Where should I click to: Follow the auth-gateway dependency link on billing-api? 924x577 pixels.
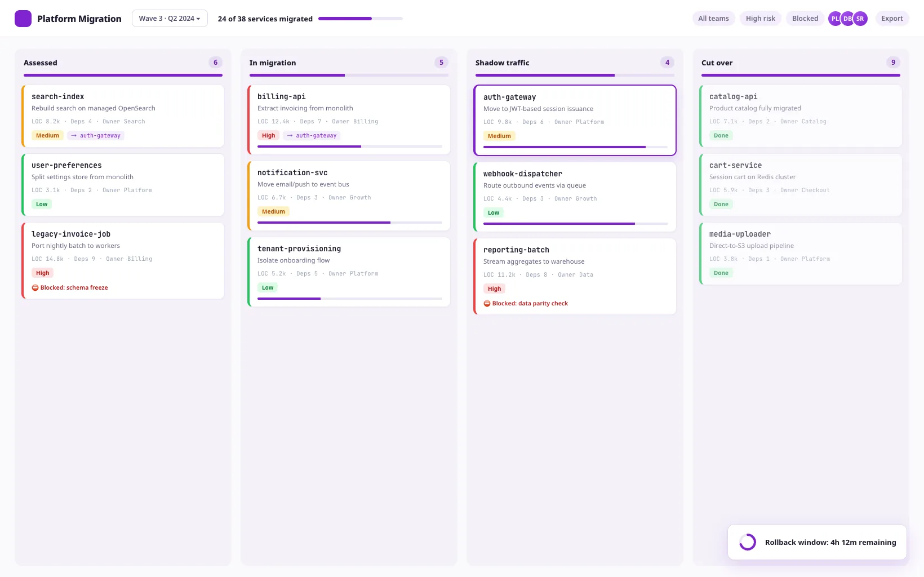[312, 135]
